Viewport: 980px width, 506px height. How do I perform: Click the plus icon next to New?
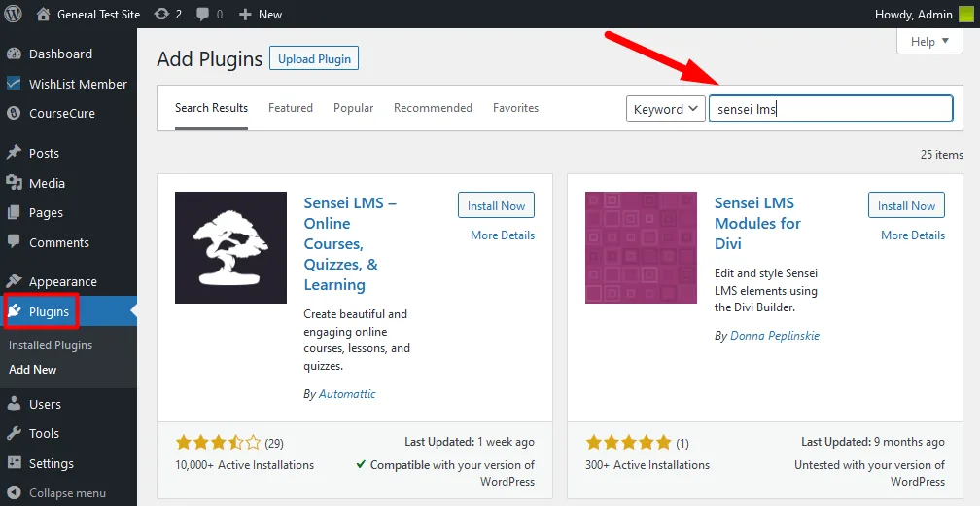point(245,14)
